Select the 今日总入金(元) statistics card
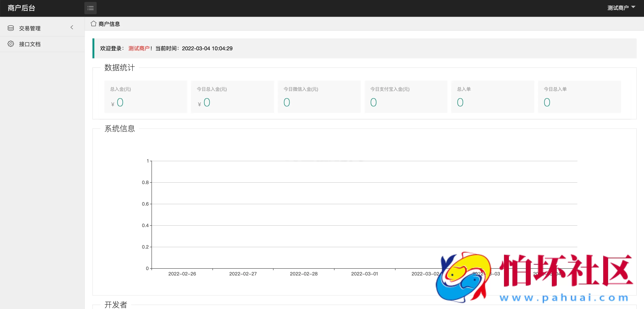Screen dimensions: 644x309 232,96
